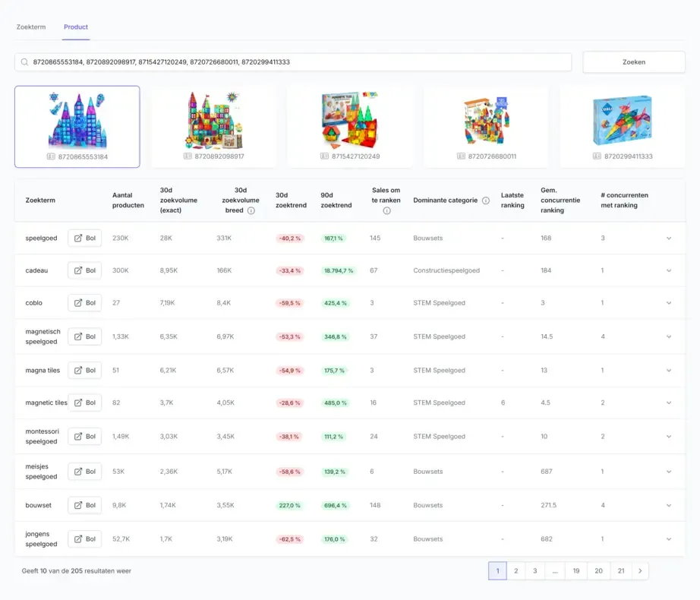700x600 pixels.
Task: Open coblo search on Bol
Action: 85,303
